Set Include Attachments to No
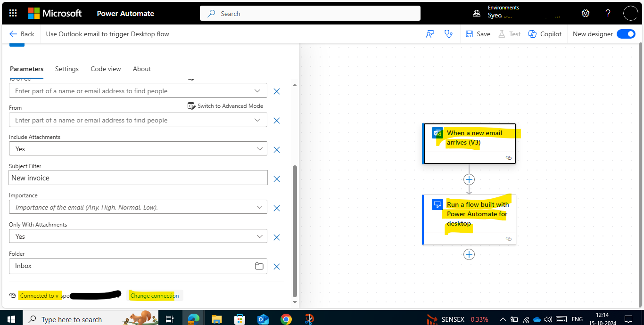The height and width of the screenshot is (325, 644). tap(258, 148)
